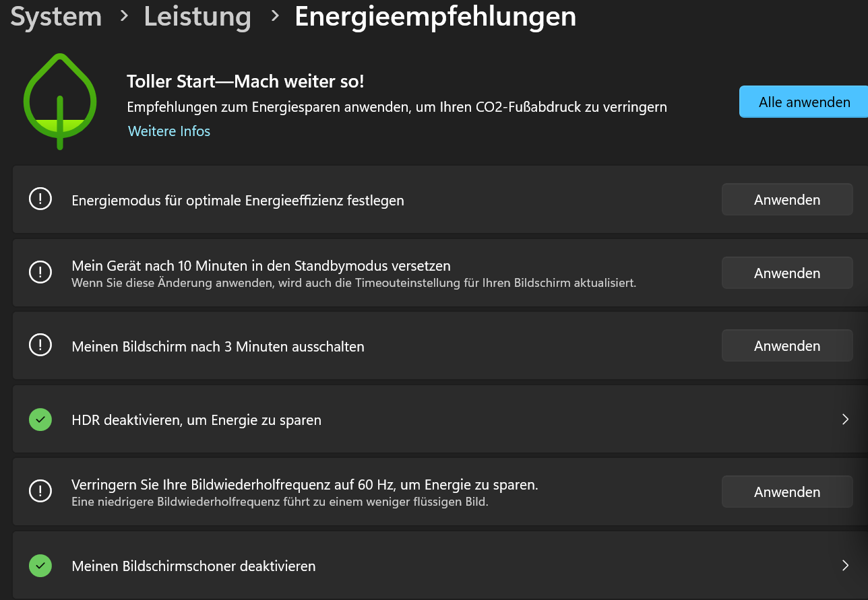
Task: Go to Leistung in breadcrumb
Action: point(197,17)
